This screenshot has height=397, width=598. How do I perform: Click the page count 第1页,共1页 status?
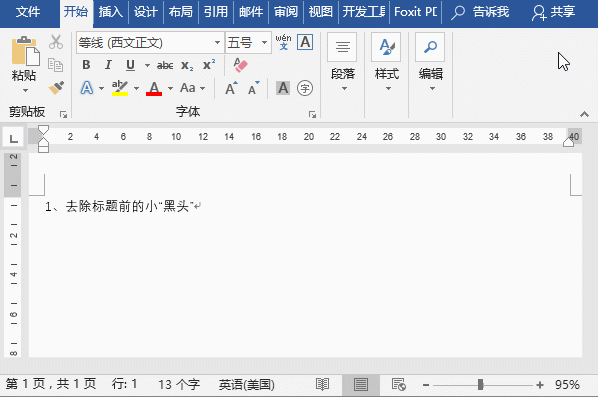point(51,384)
